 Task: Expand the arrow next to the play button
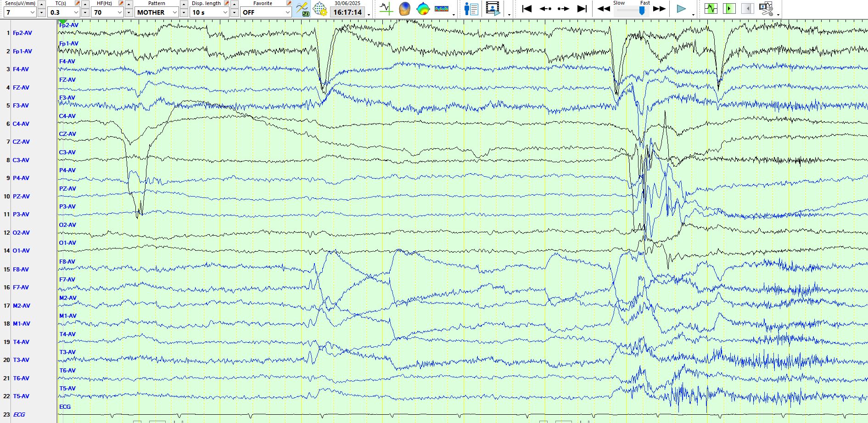[693, 14]
